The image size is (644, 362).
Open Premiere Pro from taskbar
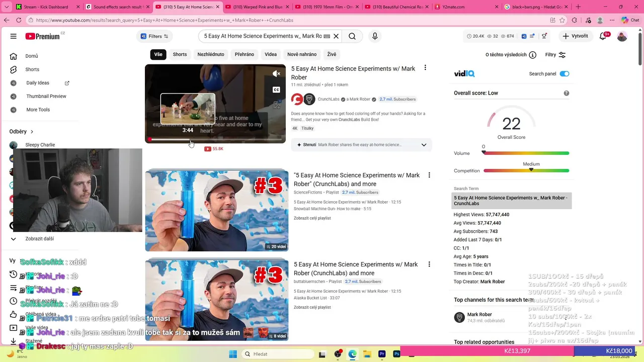coord(382,354)
